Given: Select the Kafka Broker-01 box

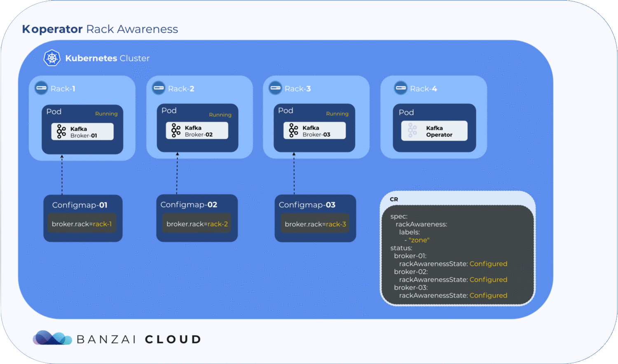Looking at the screenshot, I should tap(82, 132).
